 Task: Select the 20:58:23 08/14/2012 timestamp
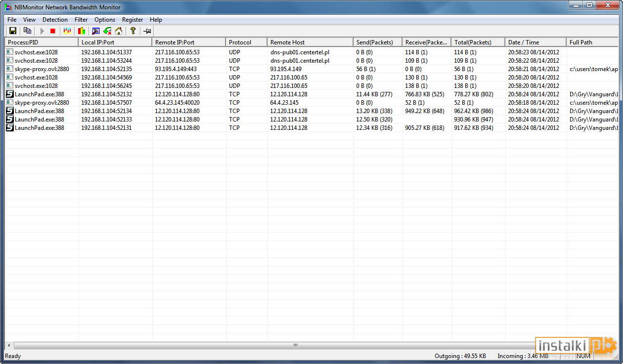tap(534, 52)
